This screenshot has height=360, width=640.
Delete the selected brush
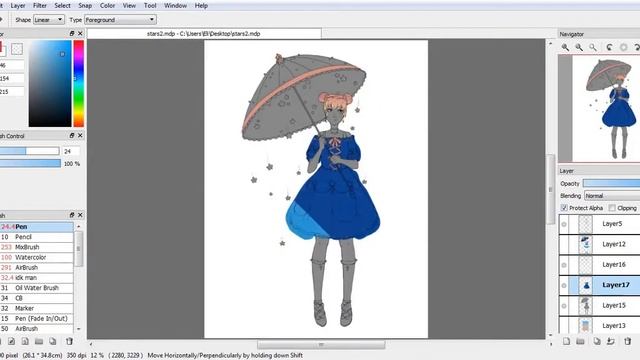[69, 341]
